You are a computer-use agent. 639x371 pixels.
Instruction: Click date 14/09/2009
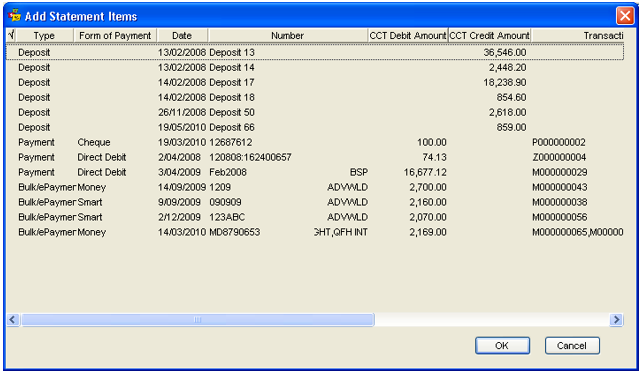[182, 187]
